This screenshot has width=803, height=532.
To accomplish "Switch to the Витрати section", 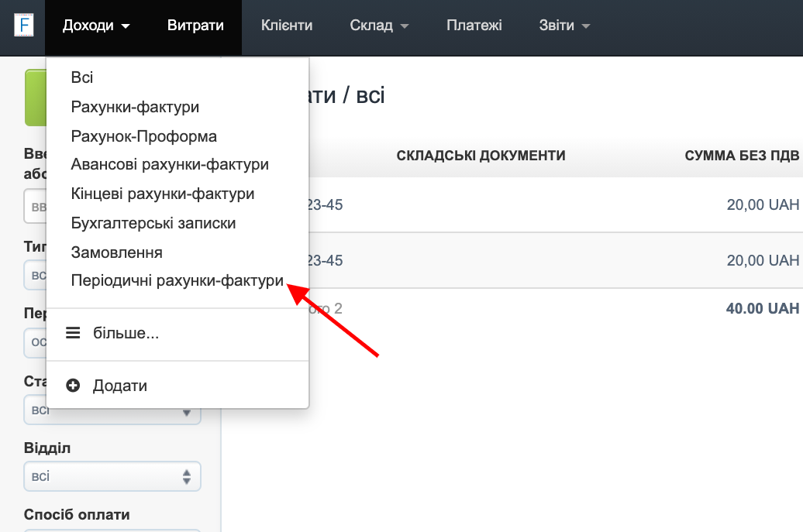I will [195, 24].
